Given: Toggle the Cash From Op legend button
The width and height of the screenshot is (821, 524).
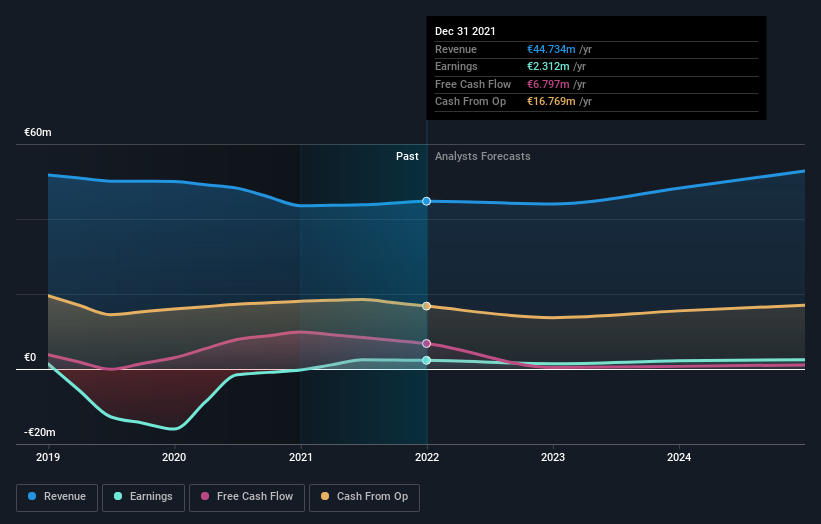Looking at the screenshot, I should coord(364,497).
